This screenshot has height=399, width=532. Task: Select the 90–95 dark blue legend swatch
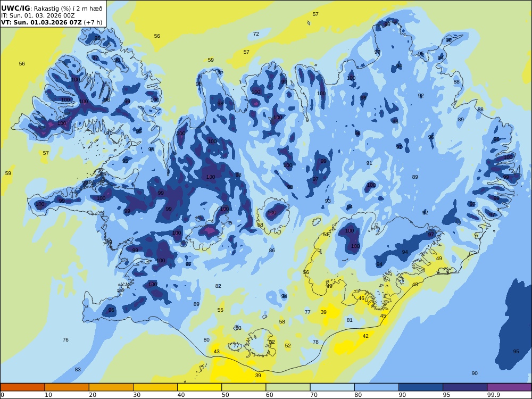tap(421, 387)
